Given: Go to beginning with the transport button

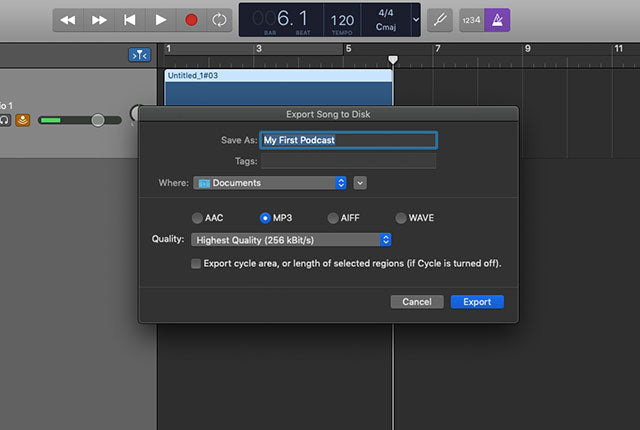Looking at the screenshot, I should pyautogui.click(x=129, y=20).
